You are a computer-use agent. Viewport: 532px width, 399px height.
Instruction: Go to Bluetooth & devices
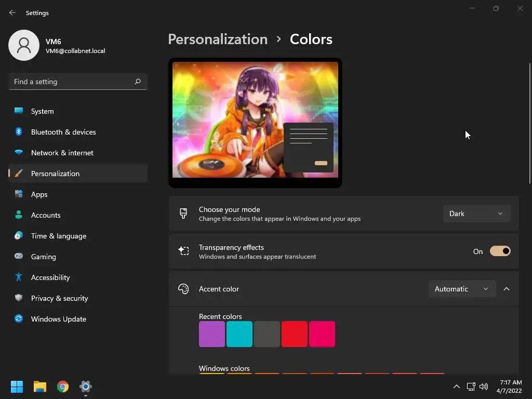point(78,132)
